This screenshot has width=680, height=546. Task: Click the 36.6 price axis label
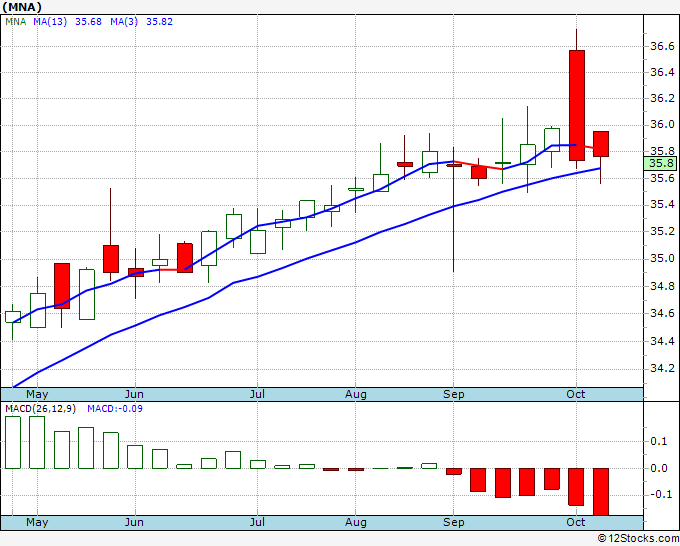point(662,46)
